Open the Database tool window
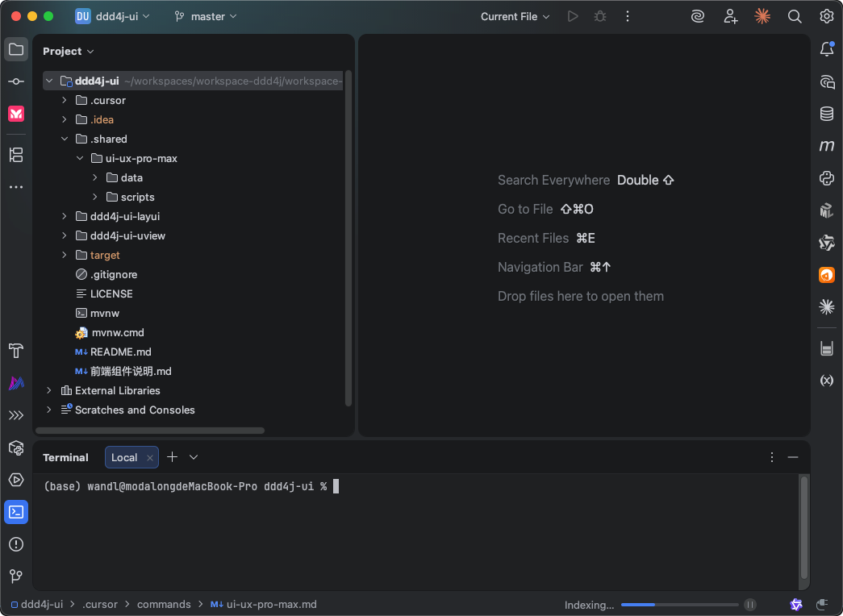This screenshot has height=616, width=843. (826, 114)
